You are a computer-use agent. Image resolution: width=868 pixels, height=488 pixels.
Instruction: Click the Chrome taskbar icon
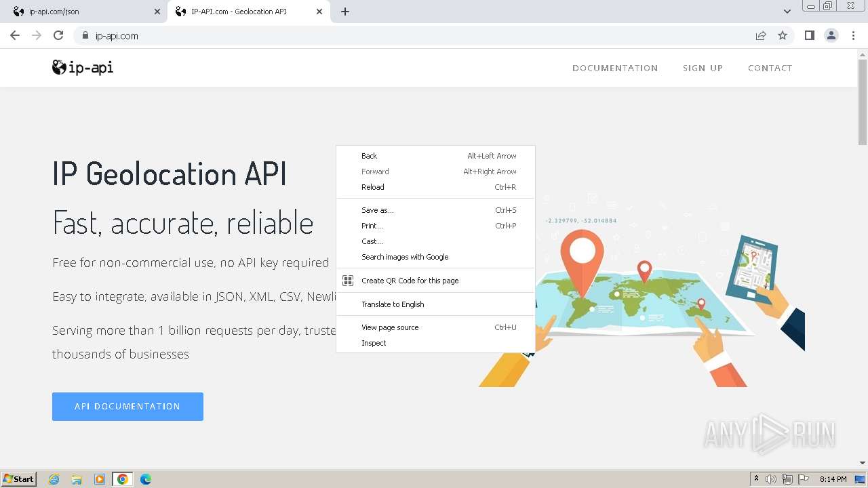(x=123, y=479)
